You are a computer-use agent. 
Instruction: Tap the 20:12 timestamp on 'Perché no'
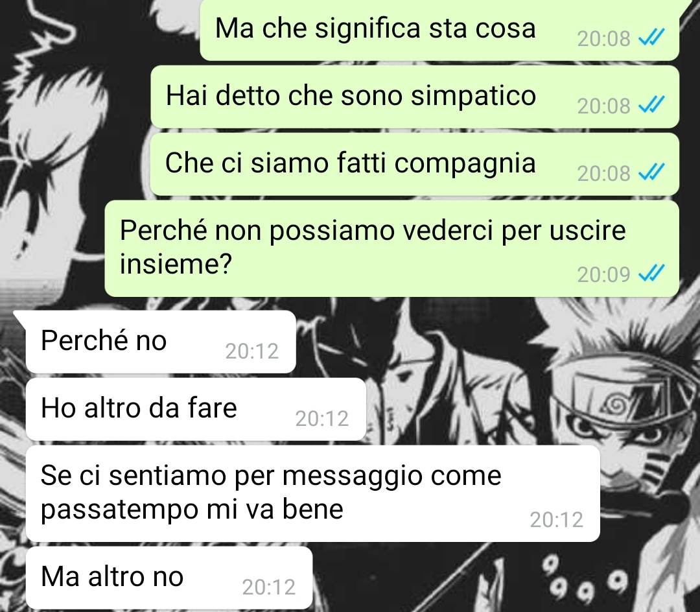click(251, 351)
